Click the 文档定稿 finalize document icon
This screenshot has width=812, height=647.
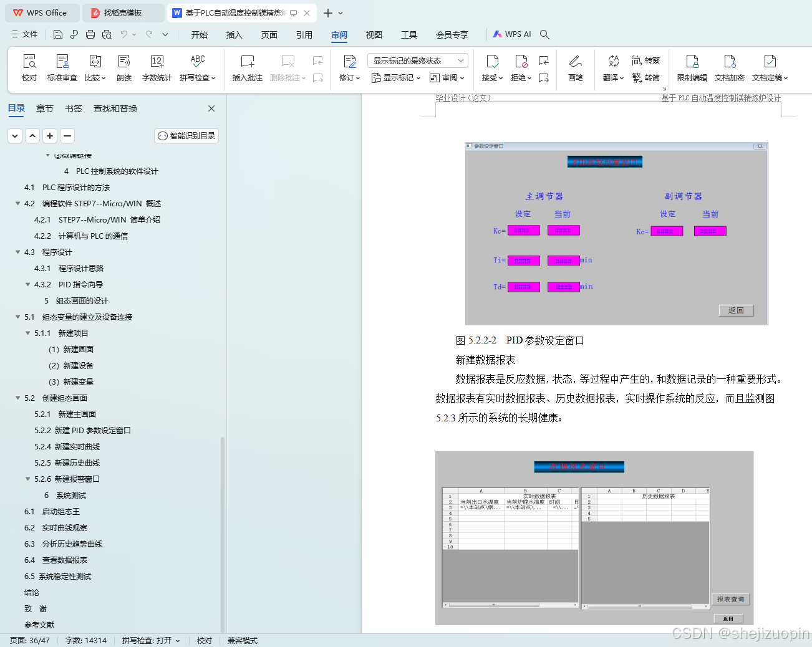(770, 61)
